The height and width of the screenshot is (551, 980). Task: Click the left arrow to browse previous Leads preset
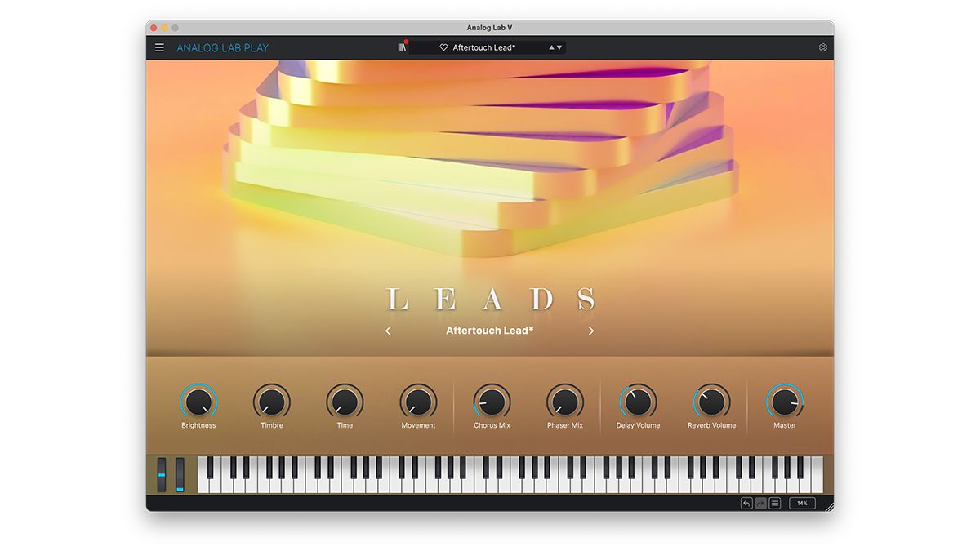pyautogui.click(x=388, y=331)
